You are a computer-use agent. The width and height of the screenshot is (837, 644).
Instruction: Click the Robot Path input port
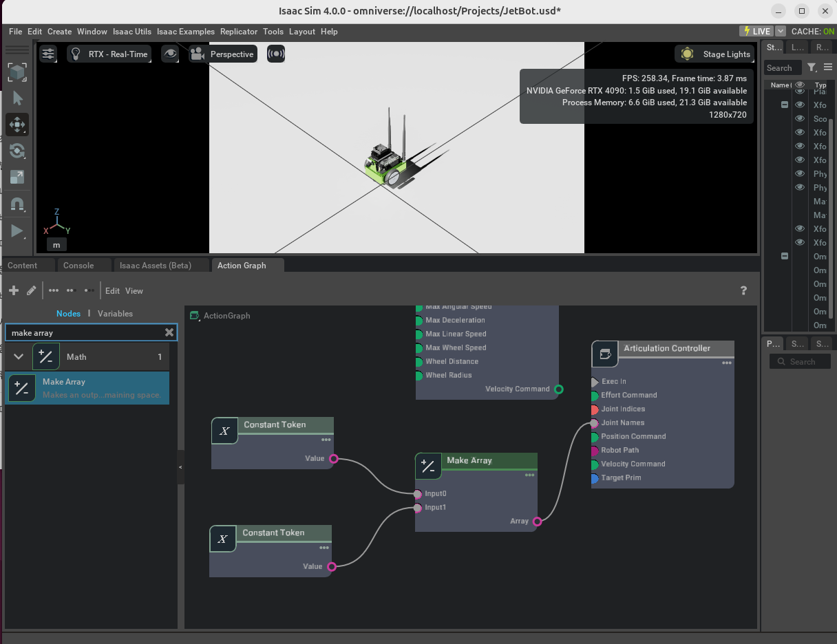tap(594, 451)
